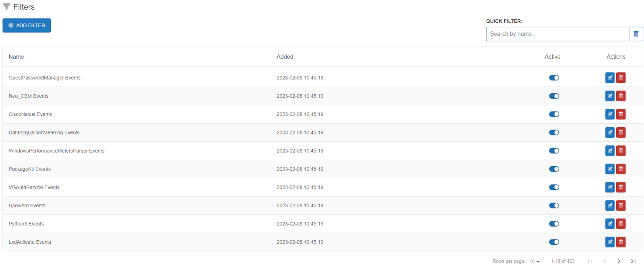This screenshot has height=266, width=644.
Task: Click the DataAcquisitionMetering Events name
Action: click(44, 132)
